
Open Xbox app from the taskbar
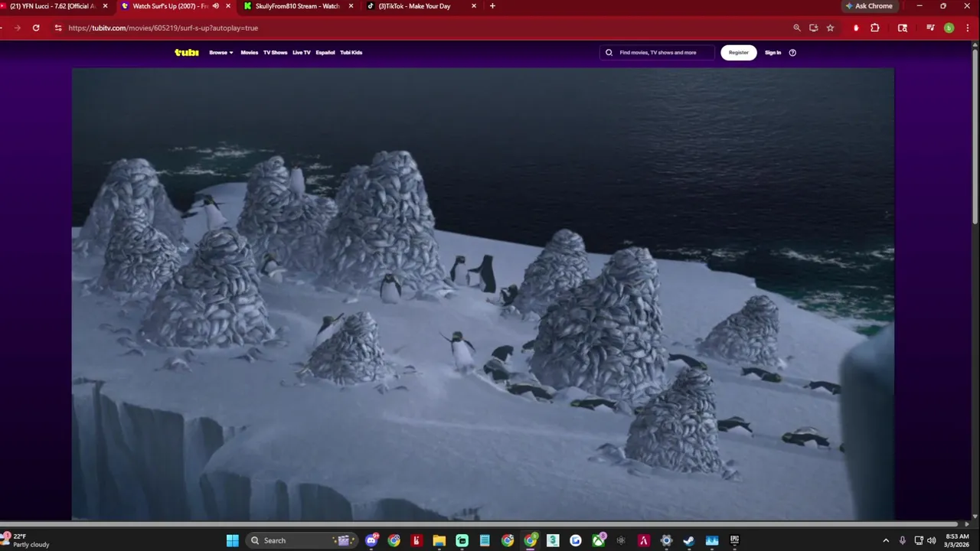(x=599, y=540)
